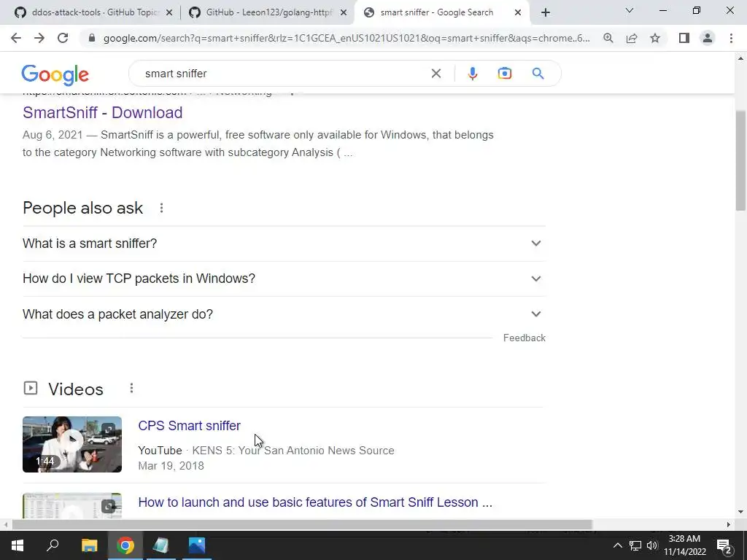Close the golang-httpflood GitHub tab
747x560 pixels.
click(344, 12)
